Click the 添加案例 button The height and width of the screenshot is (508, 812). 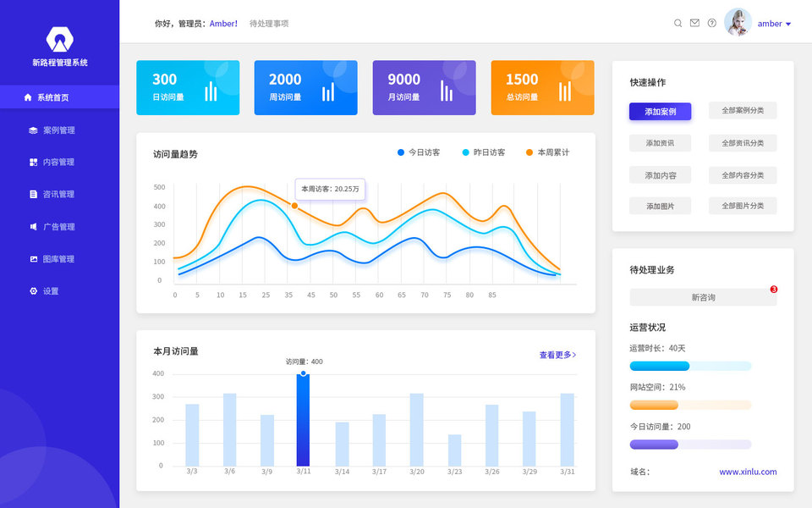pos(661,112)
